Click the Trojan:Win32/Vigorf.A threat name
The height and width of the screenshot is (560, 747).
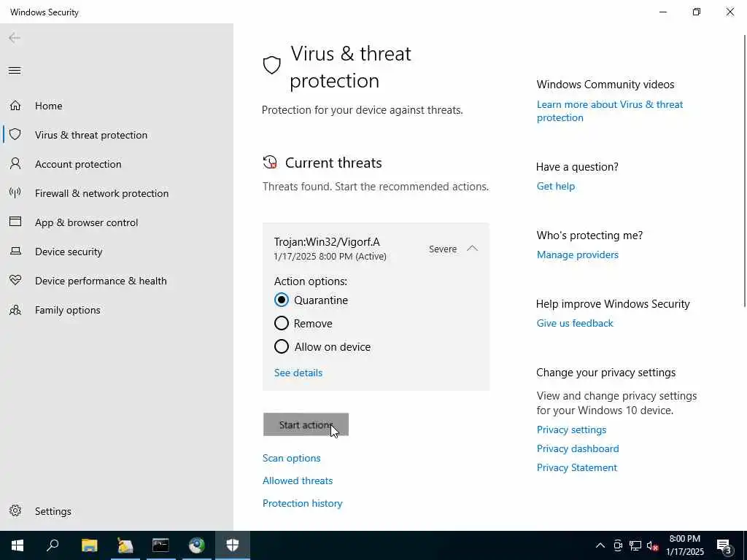327,242
